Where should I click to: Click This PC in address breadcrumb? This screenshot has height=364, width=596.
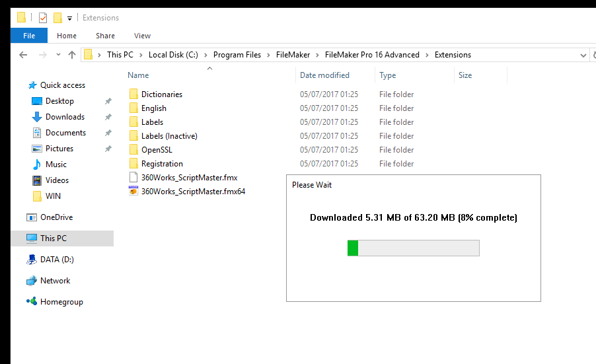(x=120, y=55)
